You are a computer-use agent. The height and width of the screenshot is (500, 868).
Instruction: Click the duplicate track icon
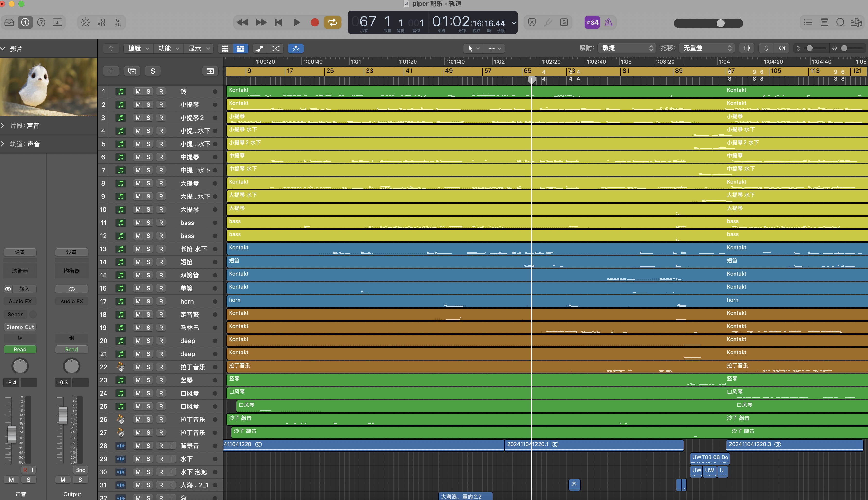pos(132,71)
